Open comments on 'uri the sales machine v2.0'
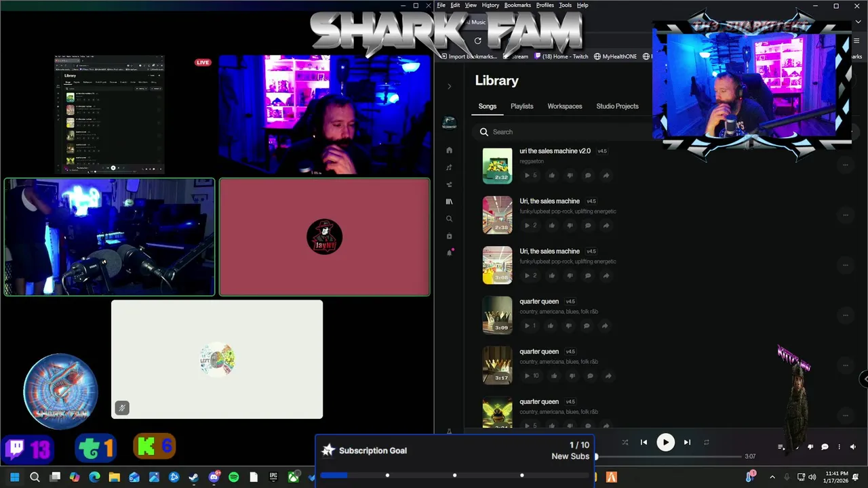Image resolution: width=868 pixels, height=488 pixels. (588, 176)
